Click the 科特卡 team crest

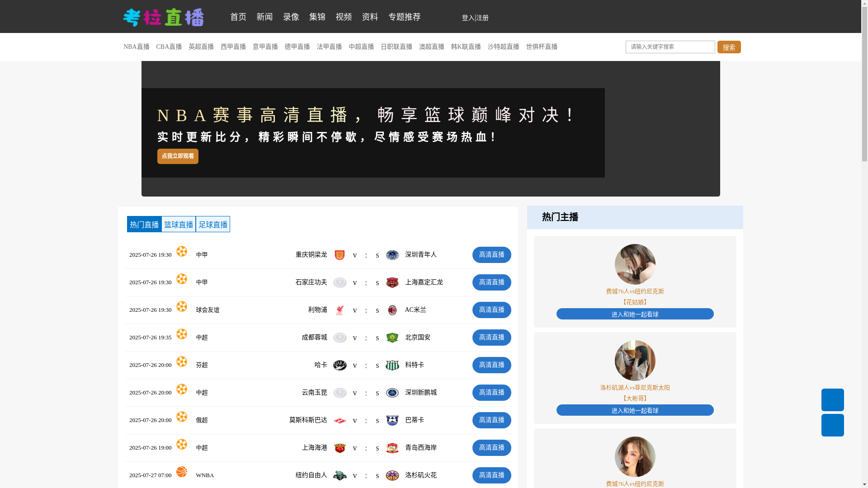pyautogui.click(x=392, y=365)
